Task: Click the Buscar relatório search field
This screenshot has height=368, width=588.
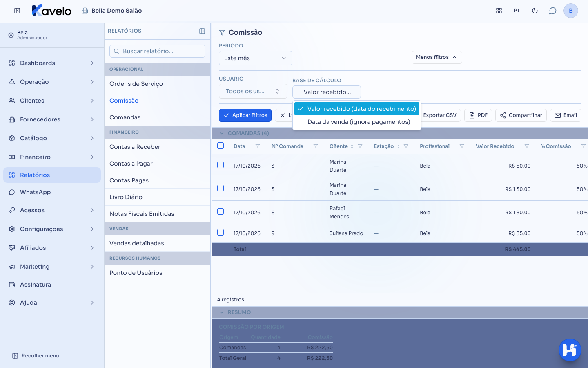Action: pos(157,51)
